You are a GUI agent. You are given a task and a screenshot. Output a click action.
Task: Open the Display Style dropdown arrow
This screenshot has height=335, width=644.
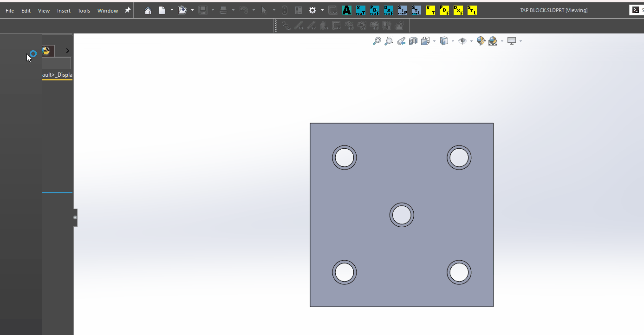tap(453, 41)
